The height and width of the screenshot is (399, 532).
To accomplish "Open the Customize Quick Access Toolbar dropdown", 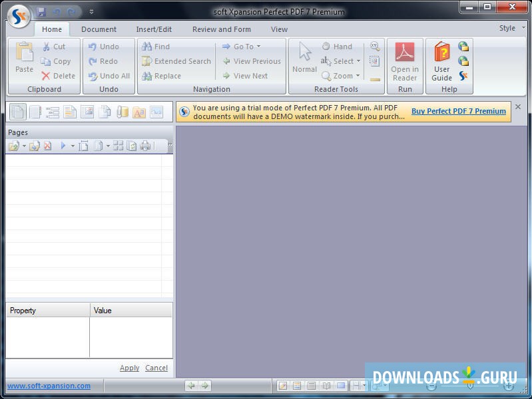I will (91, 12).
